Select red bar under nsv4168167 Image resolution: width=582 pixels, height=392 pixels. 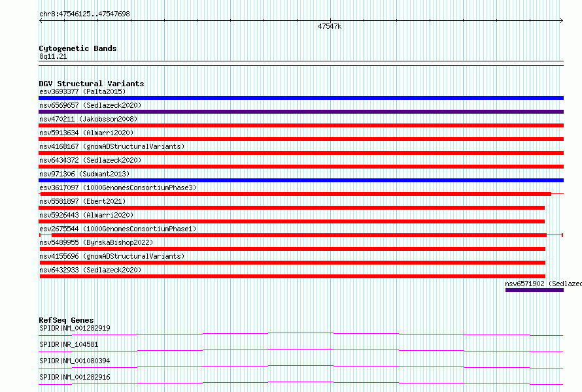click(301, 153)
